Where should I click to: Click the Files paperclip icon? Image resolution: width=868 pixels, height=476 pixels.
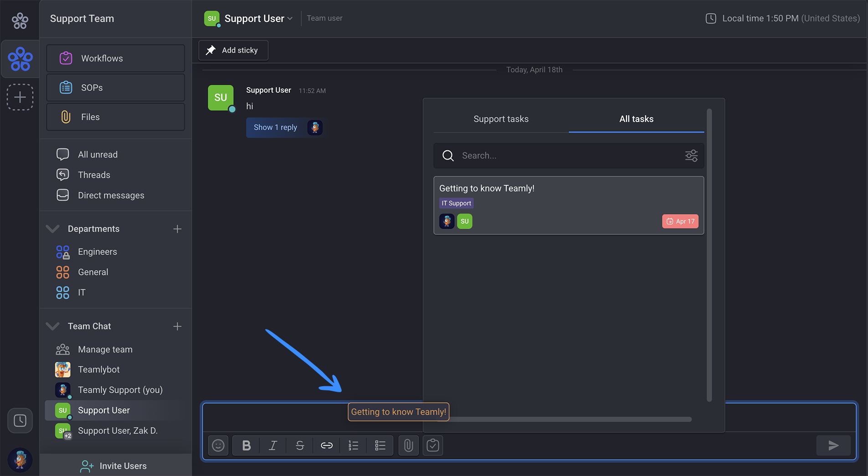point(66,117)
